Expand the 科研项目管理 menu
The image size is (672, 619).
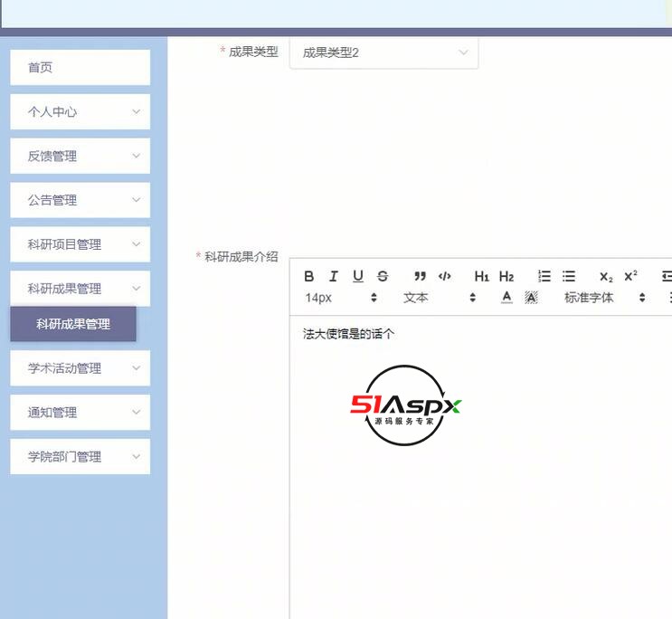pyautogui.click(x=80, y=244)
